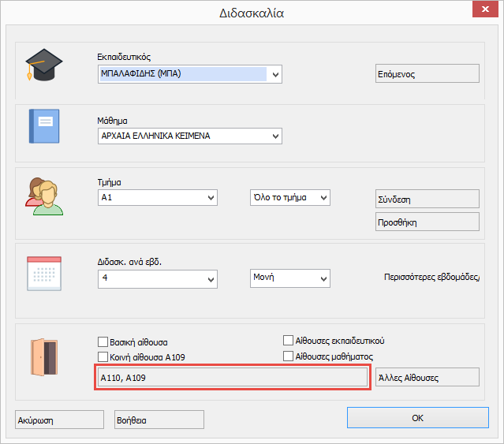
Task: Click the Σύνδεση button
Action: click(x=427, y=199)
